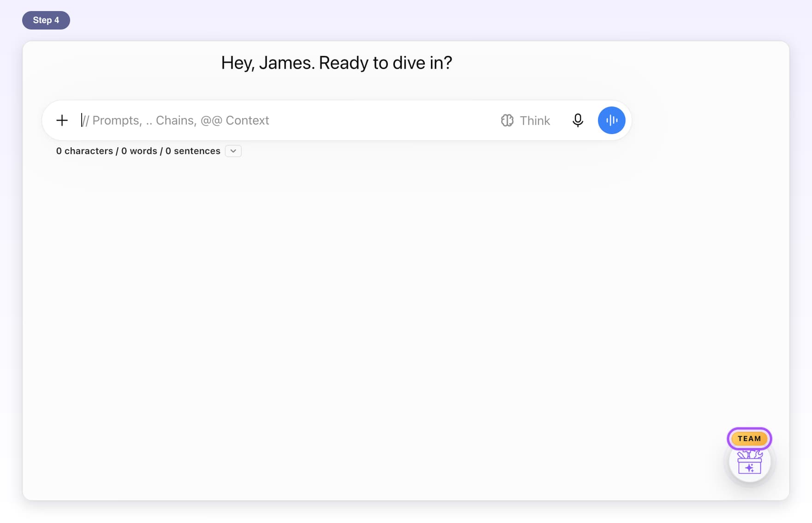Toggle the Think mode
The width and height of the screenshot is (812, 523).
pyautogui.click(x=525, y=120)
